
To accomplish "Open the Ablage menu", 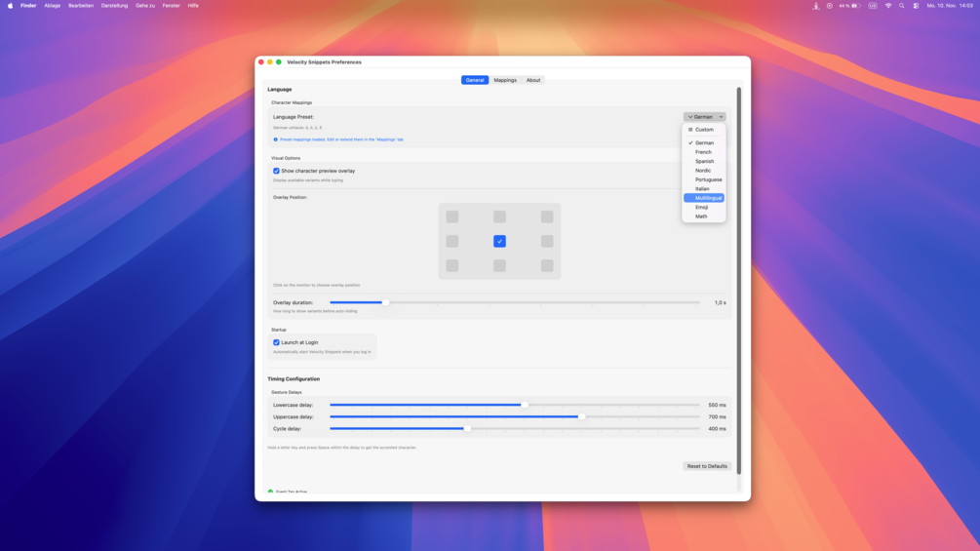I will click(53, 6).
